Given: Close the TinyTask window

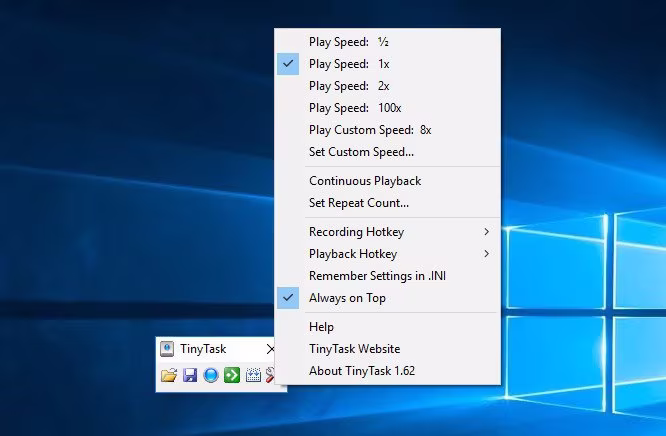Looking at the screenshot, I should click(x=270, y=349).
